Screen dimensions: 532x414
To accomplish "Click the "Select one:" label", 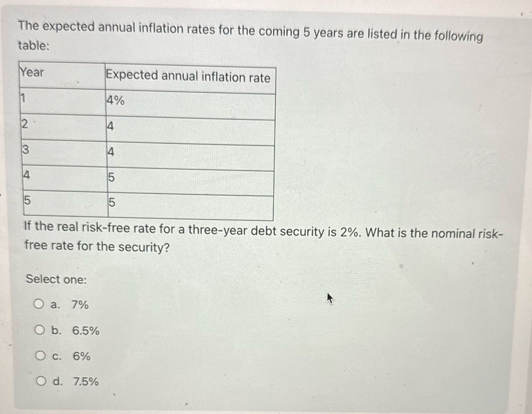I will [56, 279].
